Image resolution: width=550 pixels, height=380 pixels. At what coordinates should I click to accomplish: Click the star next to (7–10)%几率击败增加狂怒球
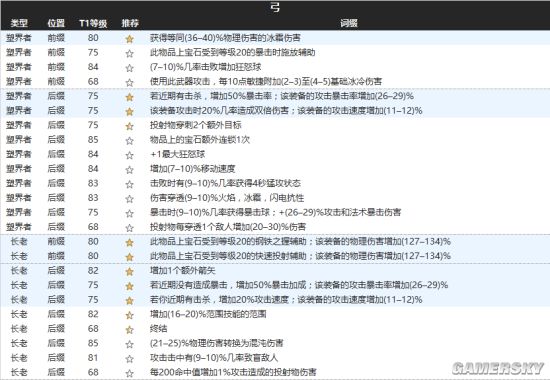coord(129,68)
